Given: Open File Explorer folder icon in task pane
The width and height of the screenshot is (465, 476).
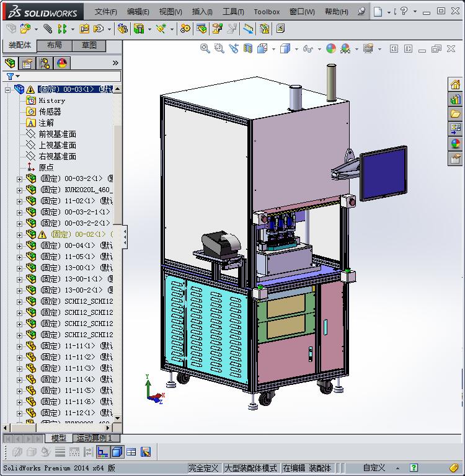Looking at the screenshot, I should tap(455, 114).
